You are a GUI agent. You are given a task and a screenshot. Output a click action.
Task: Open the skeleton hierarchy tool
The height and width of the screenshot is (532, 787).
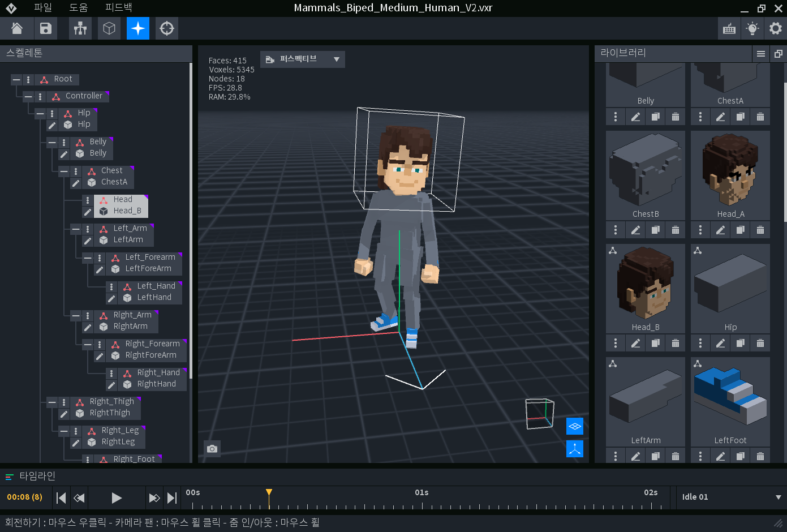(80, 28)
